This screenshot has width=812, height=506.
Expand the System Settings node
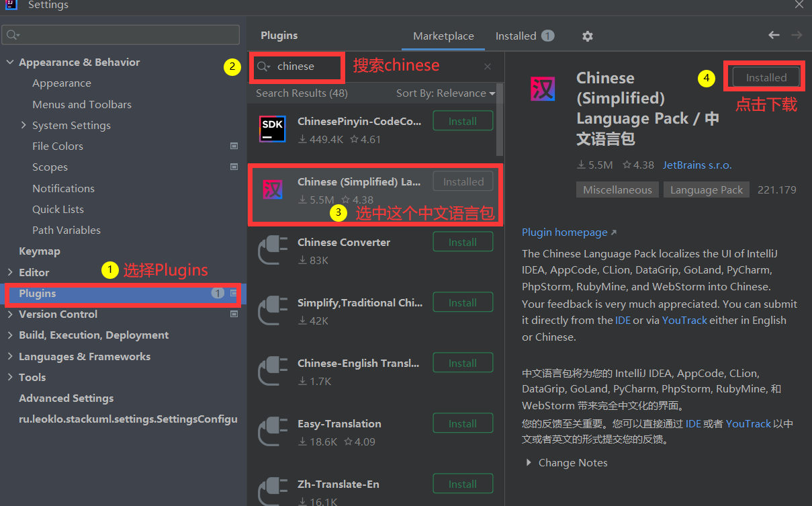pos(24,125)
